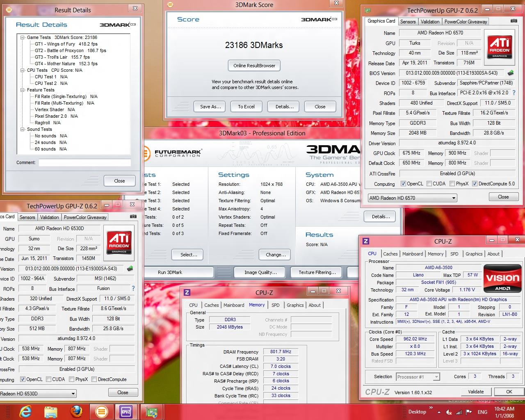Open Internet Explorer from taskbar
The height and width of the screenshot is (420, 525).
(x=25, y=411)
